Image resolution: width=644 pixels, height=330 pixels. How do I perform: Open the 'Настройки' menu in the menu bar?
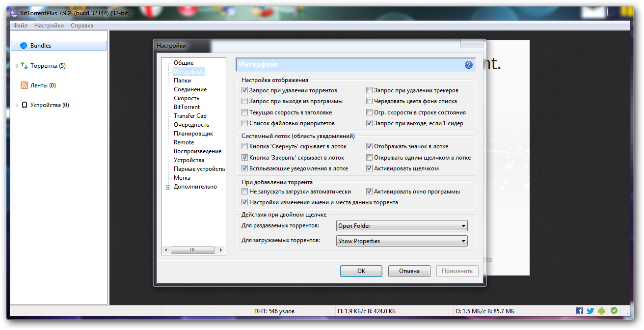click(x=49, y=26)
